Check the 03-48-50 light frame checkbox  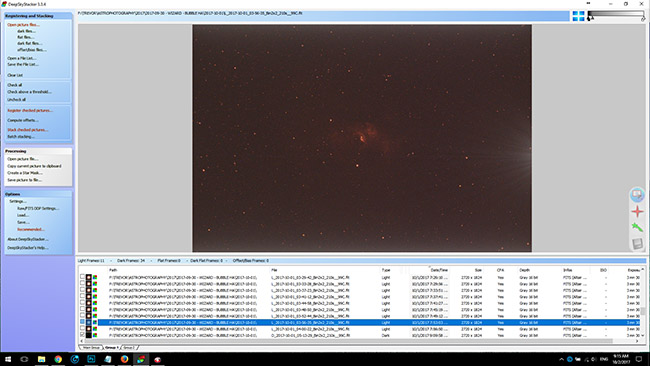pyautogui.click(x=82, y=310)
